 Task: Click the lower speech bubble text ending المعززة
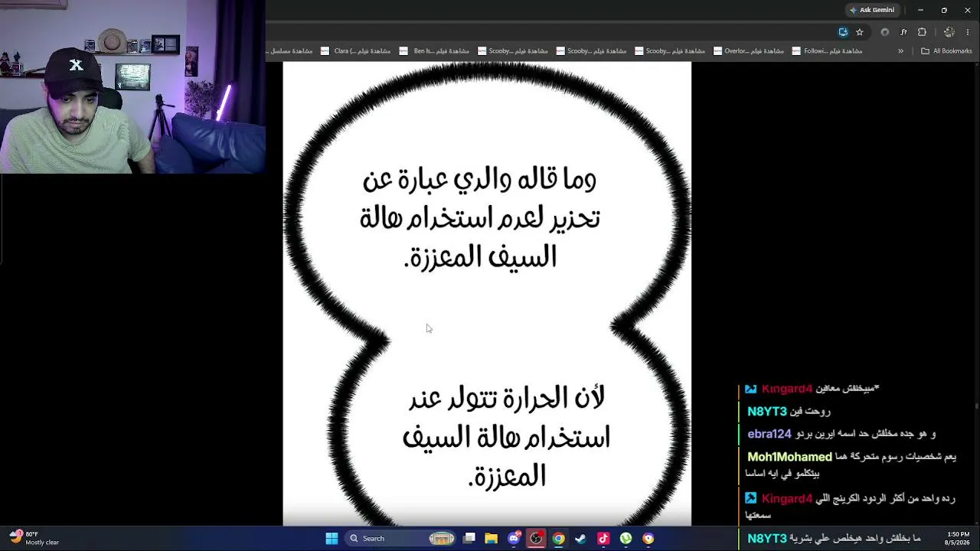coord(506,437)
